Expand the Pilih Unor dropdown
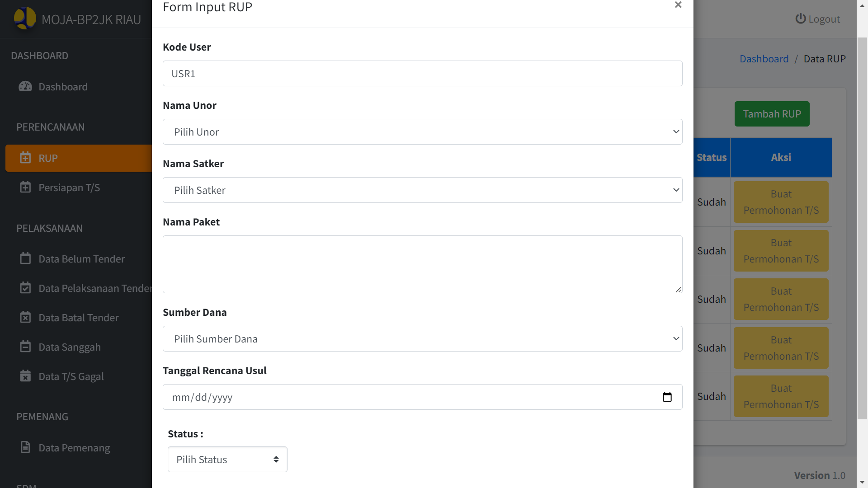 click(x=422, y=132)
